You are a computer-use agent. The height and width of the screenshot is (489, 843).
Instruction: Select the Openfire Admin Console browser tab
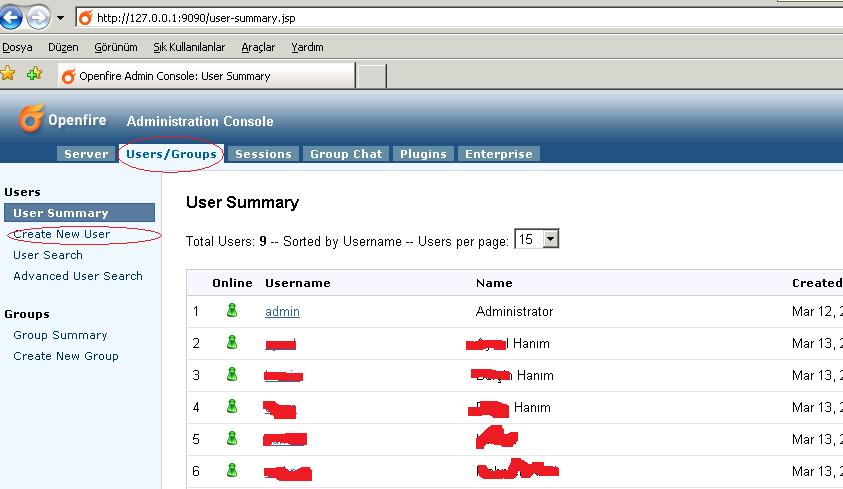pyautogui.click(x=206, y=76)
